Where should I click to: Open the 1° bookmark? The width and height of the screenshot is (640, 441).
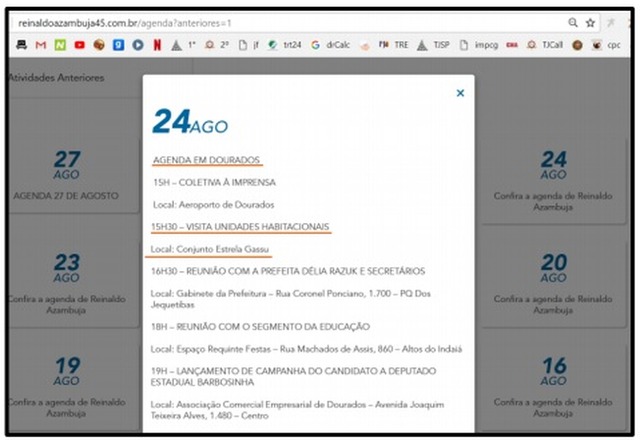pos(184,45)
